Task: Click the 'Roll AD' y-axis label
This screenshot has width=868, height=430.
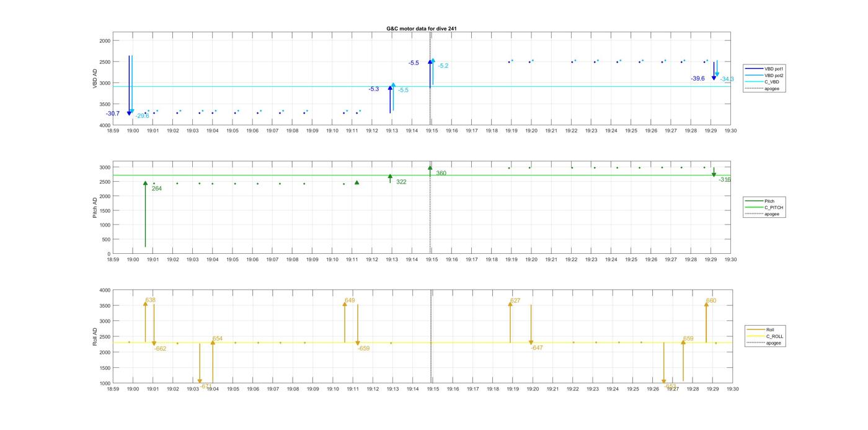Action: click(95, 337)
